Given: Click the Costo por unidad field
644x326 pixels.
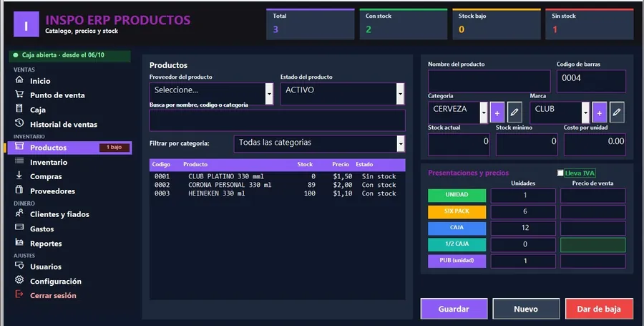Looking at the screenshot, I should coord(595,145).
